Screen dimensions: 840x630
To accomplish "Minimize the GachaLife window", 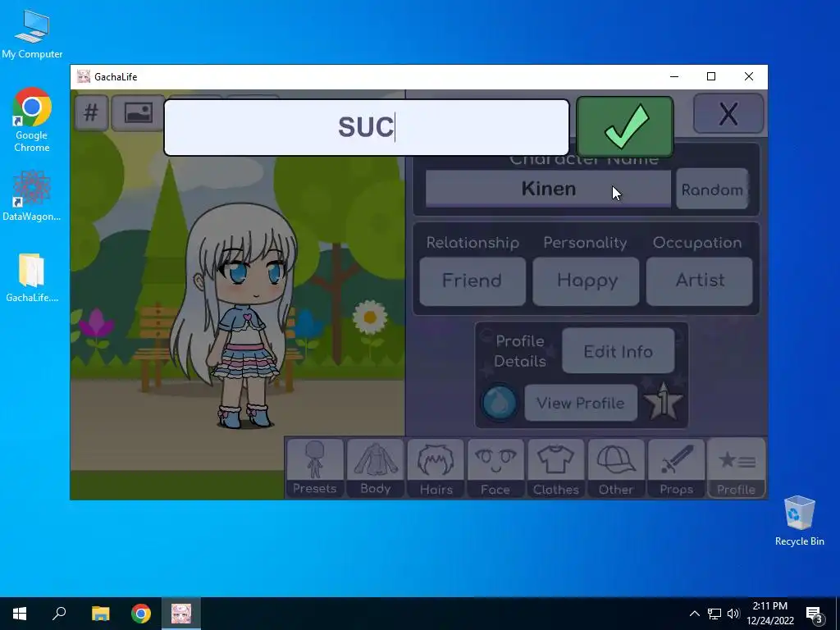I will point(674,76).
